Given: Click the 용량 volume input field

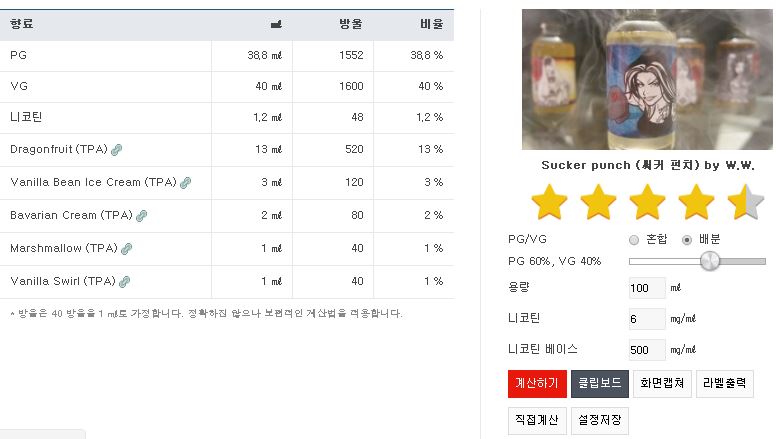Looking at the screenshot, I should coord(647,288).
